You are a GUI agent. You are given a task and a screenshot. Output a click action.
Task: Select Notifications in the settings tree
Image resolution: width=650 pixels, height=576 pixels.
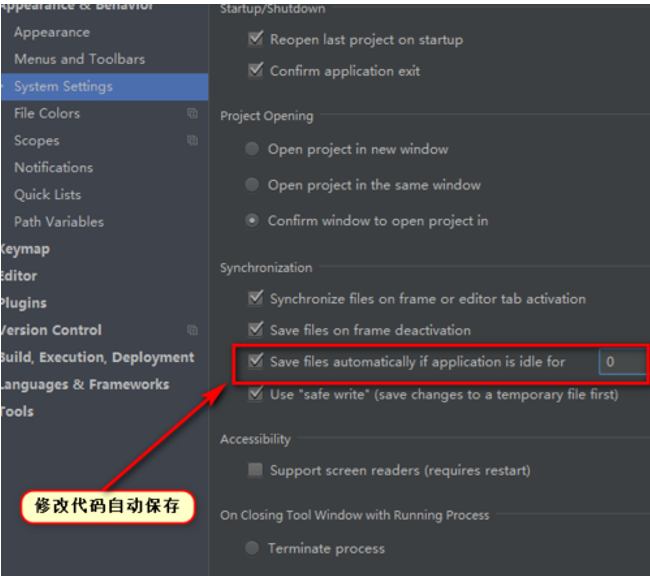point(53,168)
